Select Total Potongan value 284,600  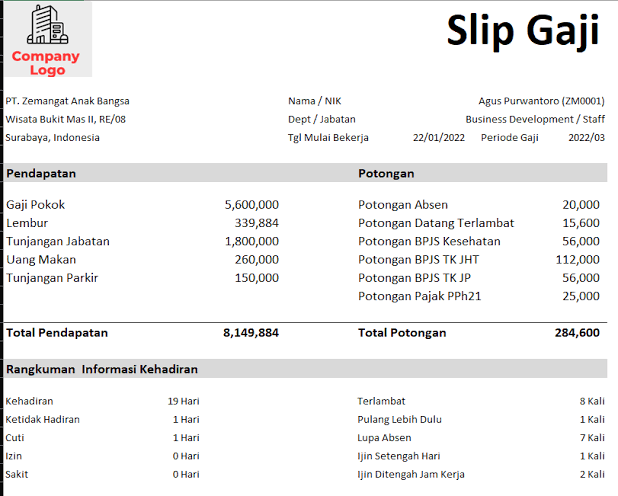(577, 333)
